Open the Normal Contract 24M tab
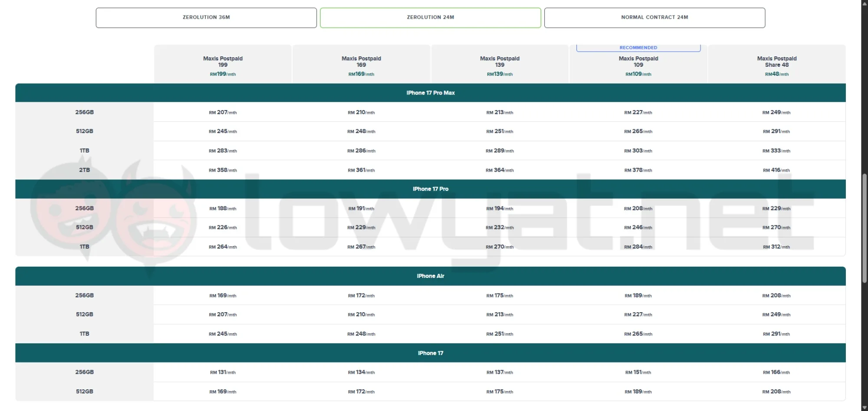Image resolution: width=868 pixels, height=411 pixels. (x=654, y=18)
